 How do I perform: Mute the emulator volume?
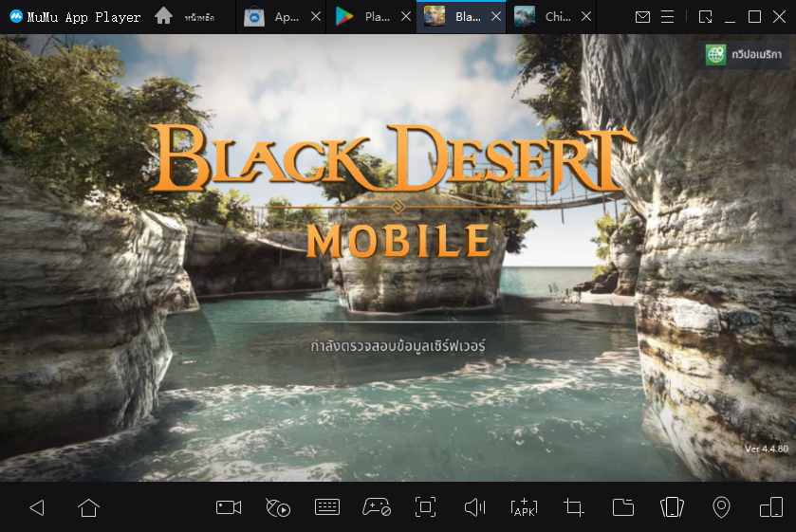(475, 507)
